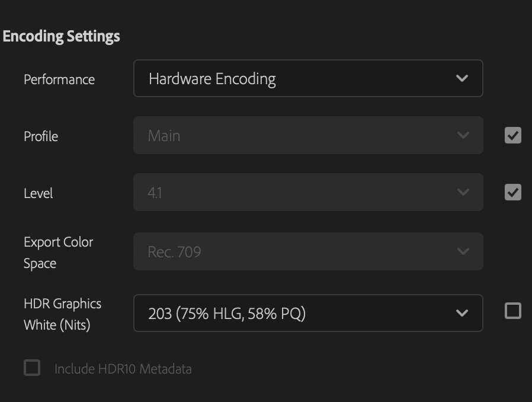Viewport: 532px width, 402px height.
Task: Click the chevron arrow in the Profile dropdown
Action: tap(463, 135)
